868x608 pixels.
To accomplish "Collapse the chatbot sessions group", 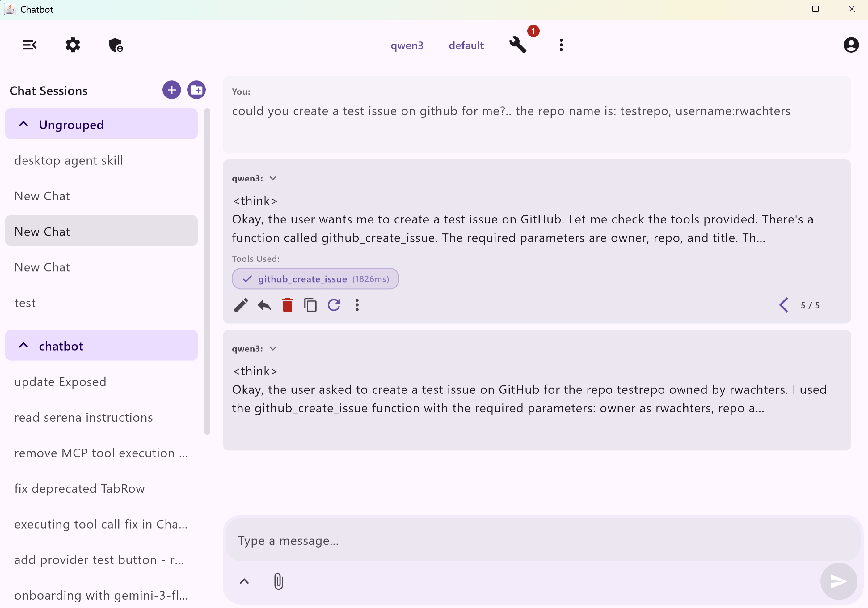I will coord(23,346).
